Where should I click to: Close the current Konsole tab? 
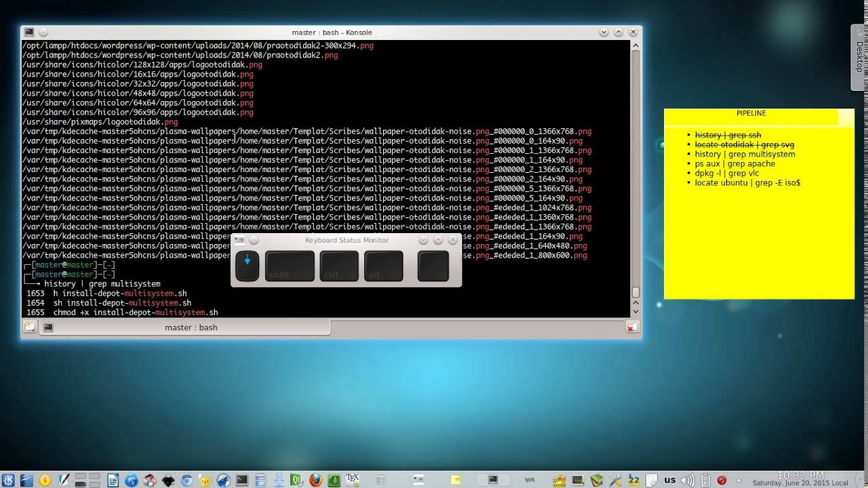point(631,327)
